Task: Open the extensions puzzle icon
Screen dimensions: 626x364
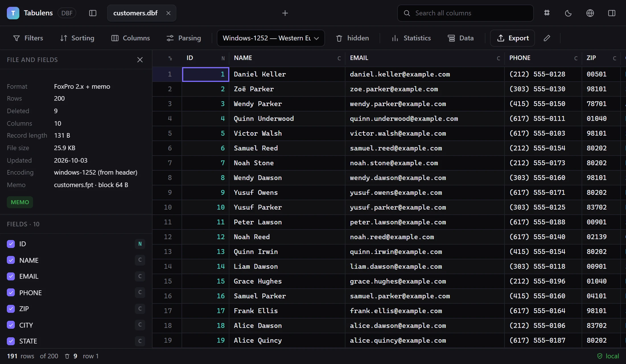Action: [x=547, y=13]
